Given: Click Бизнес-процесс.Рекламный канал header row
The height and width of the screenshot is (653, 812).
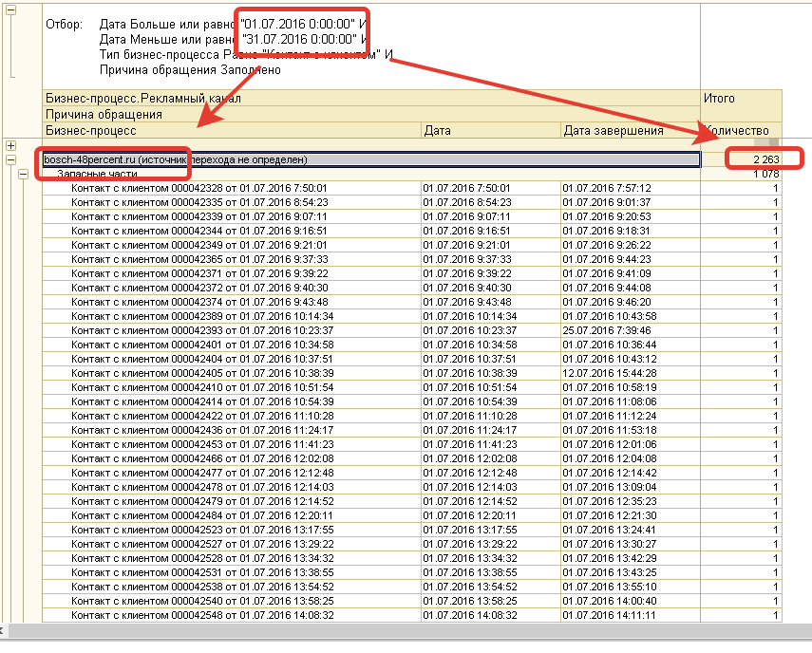Looking at the screenshot, I should (x=371, y=99).
